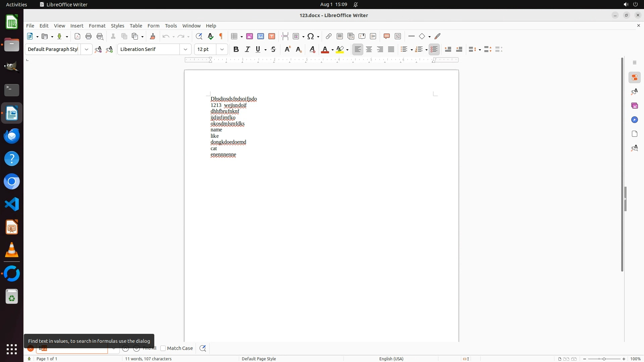Open the Format menu
The image size is (644, 362).
(97, 25)
